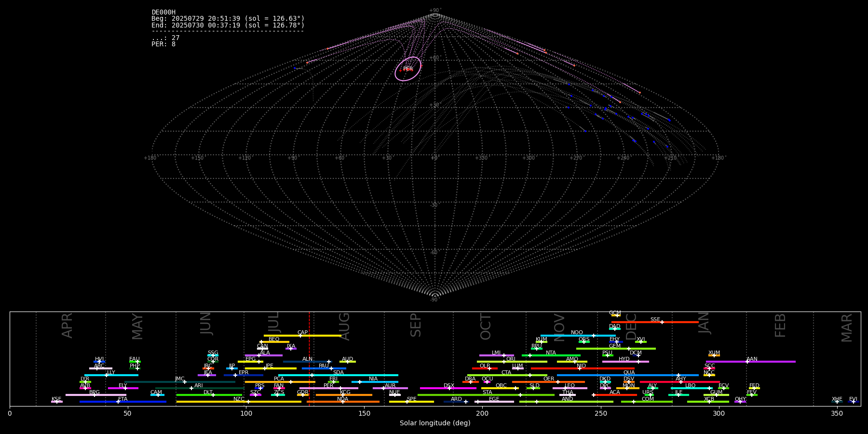Select the KCG shower label
This screenshot has height=434, width=868.
(345, 393)
